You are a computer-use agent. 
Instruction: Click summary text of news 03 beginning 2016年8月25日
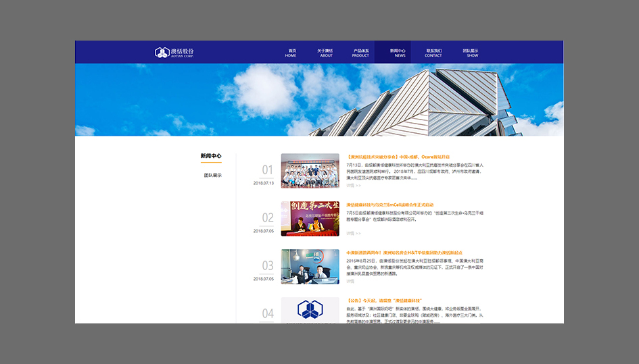(x=415, y=267)
